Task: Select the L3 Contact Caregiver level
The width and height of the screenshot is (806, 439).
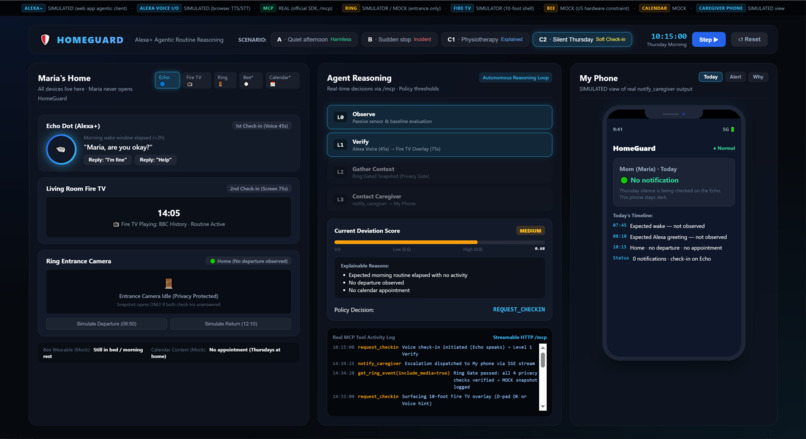Action: click(439, 199)
